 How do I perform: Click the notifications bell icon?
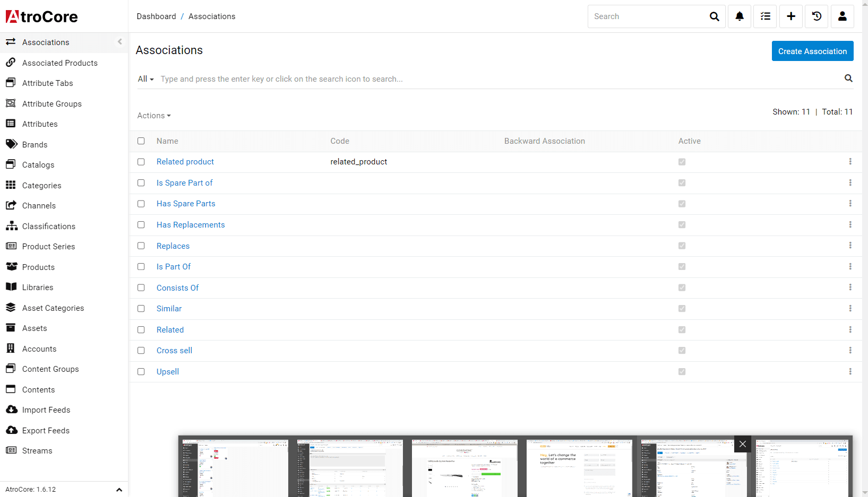pyautogui.click(x=739, y=16)
